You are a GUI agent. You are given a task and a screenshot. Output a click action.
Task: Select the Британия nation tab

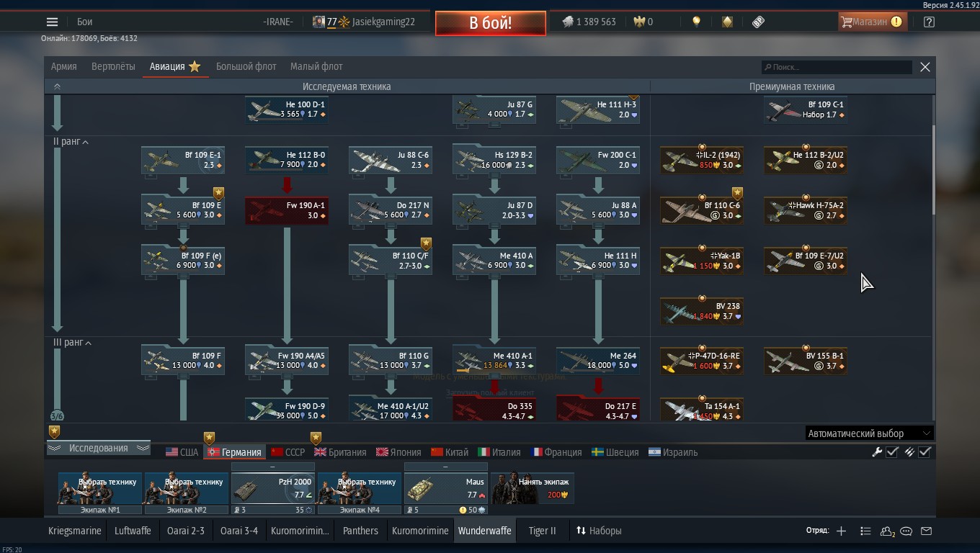340,452
